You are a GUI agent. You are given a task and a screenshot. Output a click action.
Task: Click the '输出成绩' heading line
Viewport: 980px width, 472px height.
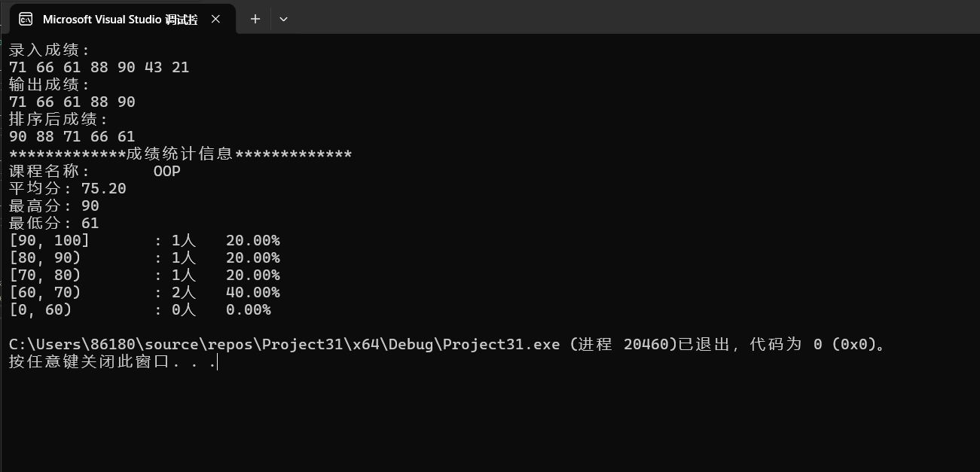click(50, 85)
